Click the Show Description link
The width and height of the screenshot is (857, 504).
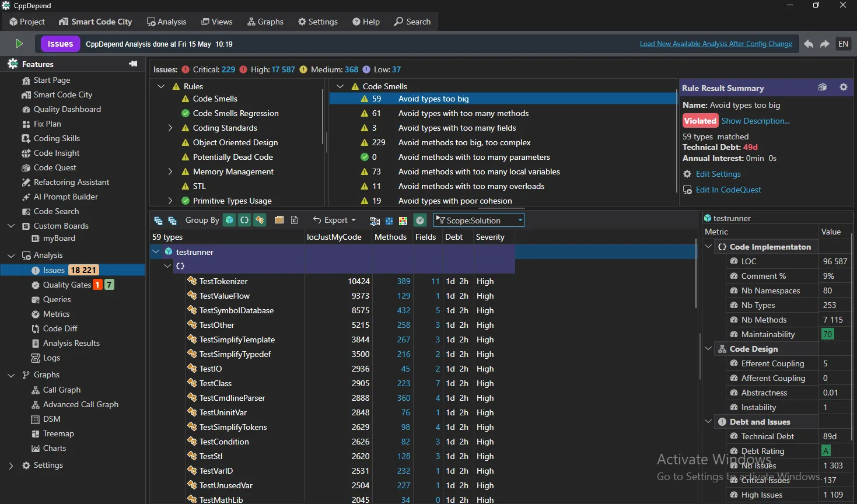tap(755, 121)
